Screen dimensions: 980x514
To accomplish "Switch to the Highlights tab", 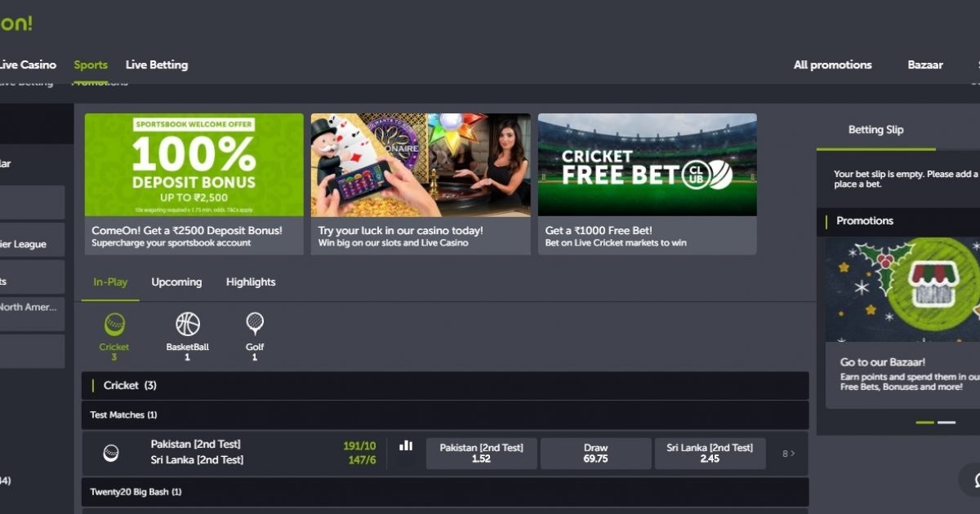I will [x=251, y=282].
